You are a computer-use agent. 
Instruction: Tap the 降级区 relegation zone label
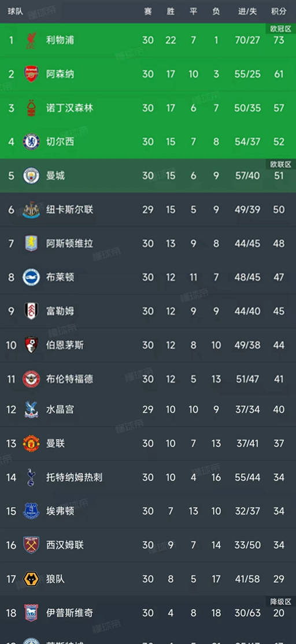click(x=280, y=601)
